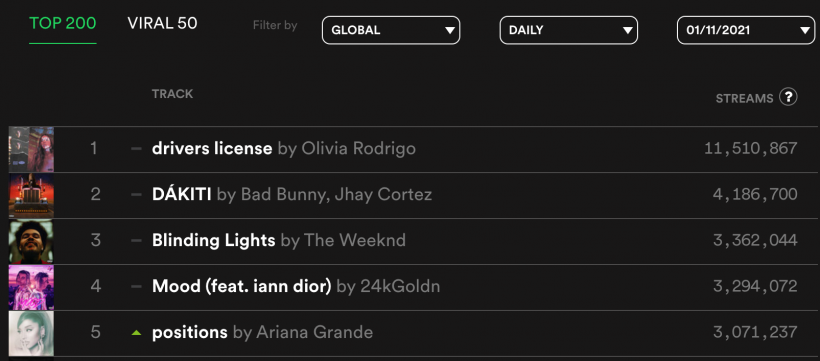
Task: Click the rank indicator dash for drivers license
Action: pyautogui.click(x=136, y=149)
